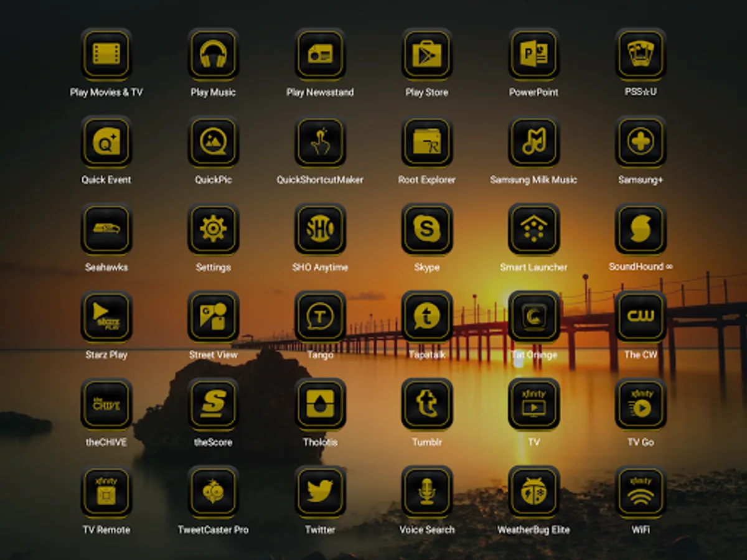Launch Smart Launcher icon
747x560 pixels.
pos(533,230)
